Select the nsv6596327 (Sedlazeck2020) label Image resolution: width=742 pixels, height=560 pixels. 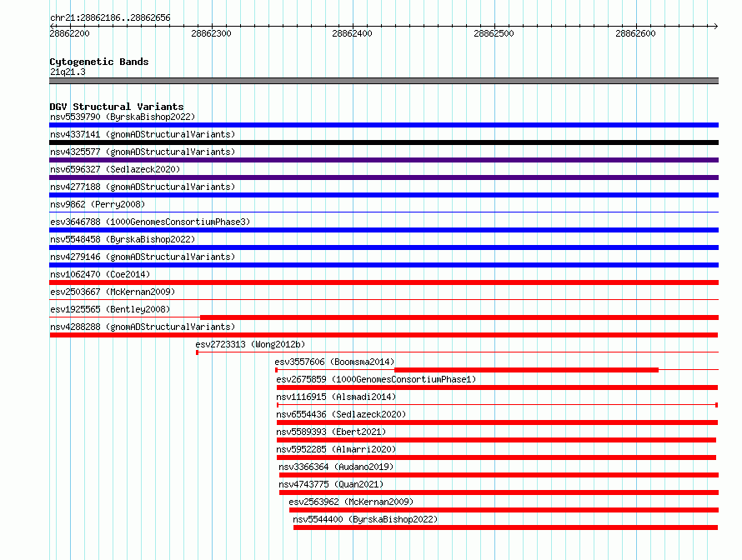click(115, 169)
